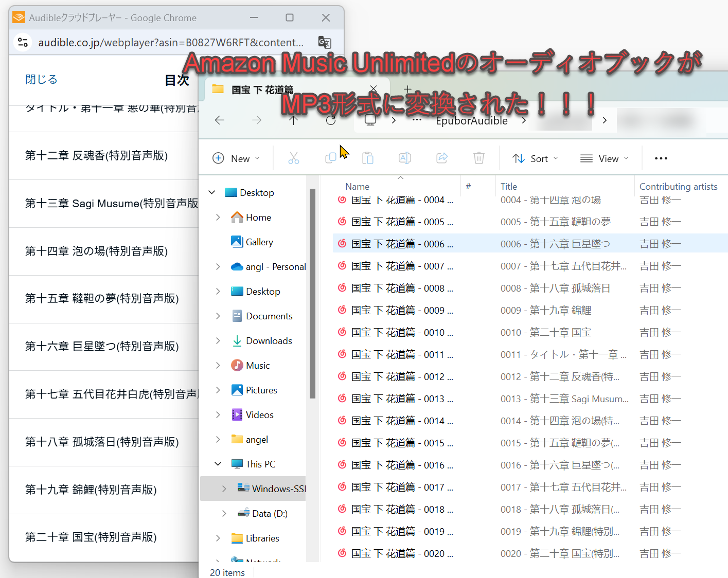Select Downloads in navigation pane
Image resolution: width=728 pixels, height=578 pixels.
pyautogui.click(x=269, y=341)
